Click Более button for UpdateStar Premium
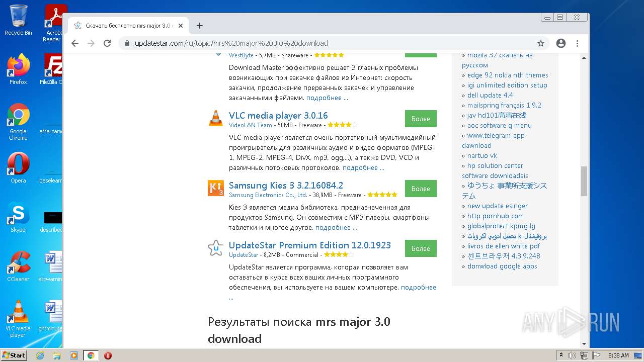 tap(421, 248)
